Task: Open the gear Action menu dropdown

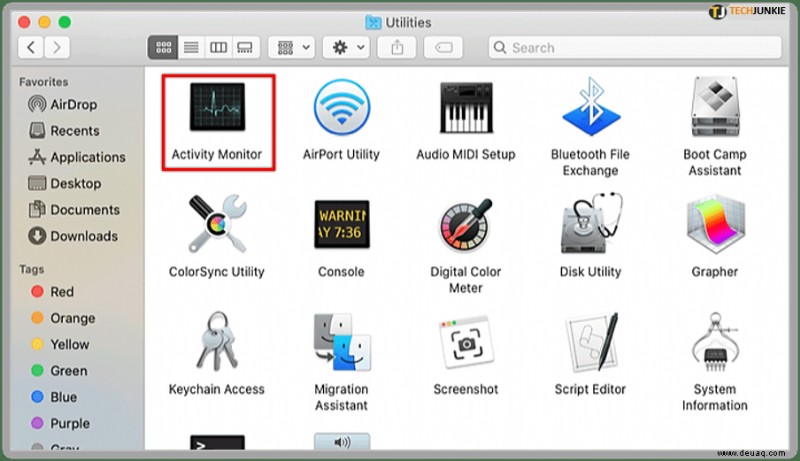Action: (346, 47)
